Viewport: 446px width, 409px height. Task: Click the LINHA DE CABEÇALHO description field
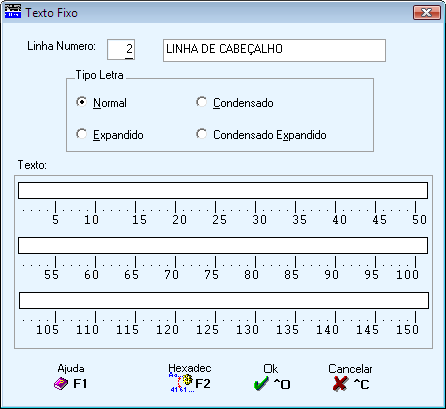click(x=274, y=50)
